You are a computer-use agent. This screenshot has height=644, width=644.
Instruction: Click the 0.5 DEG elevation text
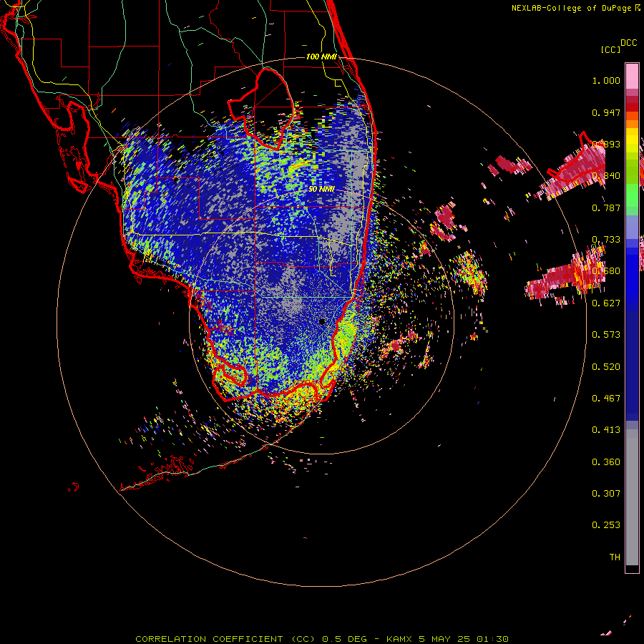pos(344,639)
